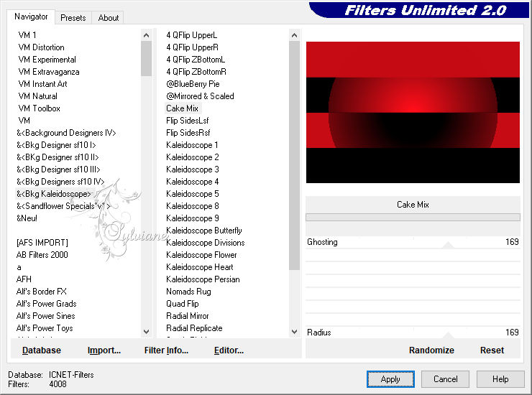The image size is (532, 395).
Task: Select Alf's Border FX category
Action: coord(42,292)
